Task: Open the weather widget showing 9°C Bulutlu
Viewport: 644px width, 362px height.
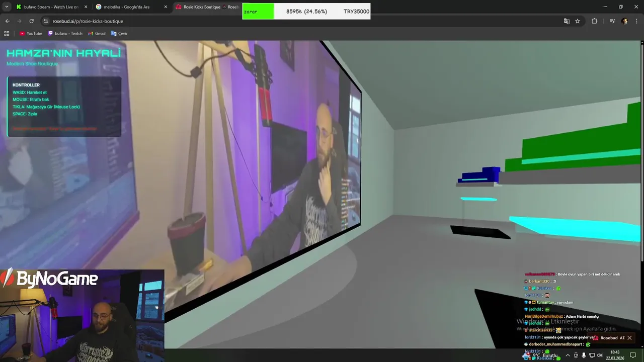Action: [x=541, y=355]
